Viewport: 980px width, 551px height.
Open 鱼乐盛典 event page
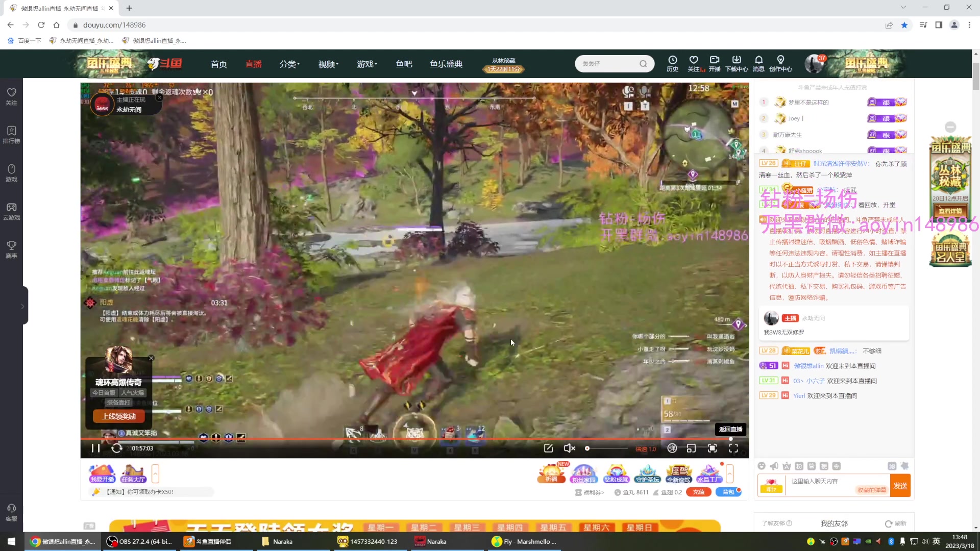click(x=446, y=64)
